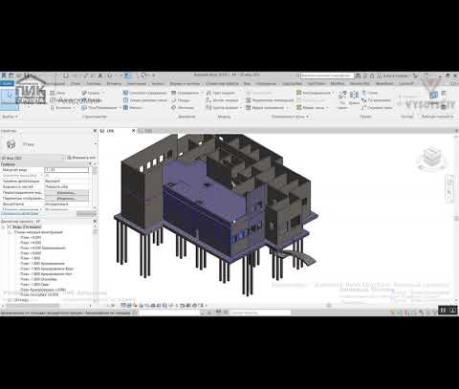The height and width of the screenshot is (389, 459).
Task: Open the first plan in project browser
Action: (31, 238)
